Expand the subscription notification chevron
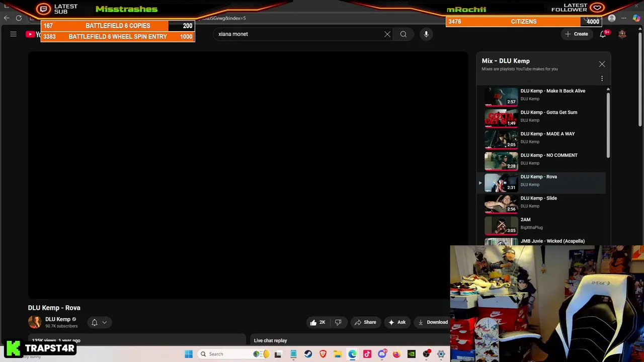 coord(105,323)
